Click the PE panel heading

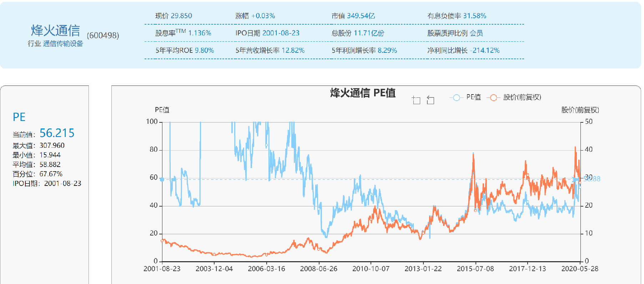click(19, 117)
